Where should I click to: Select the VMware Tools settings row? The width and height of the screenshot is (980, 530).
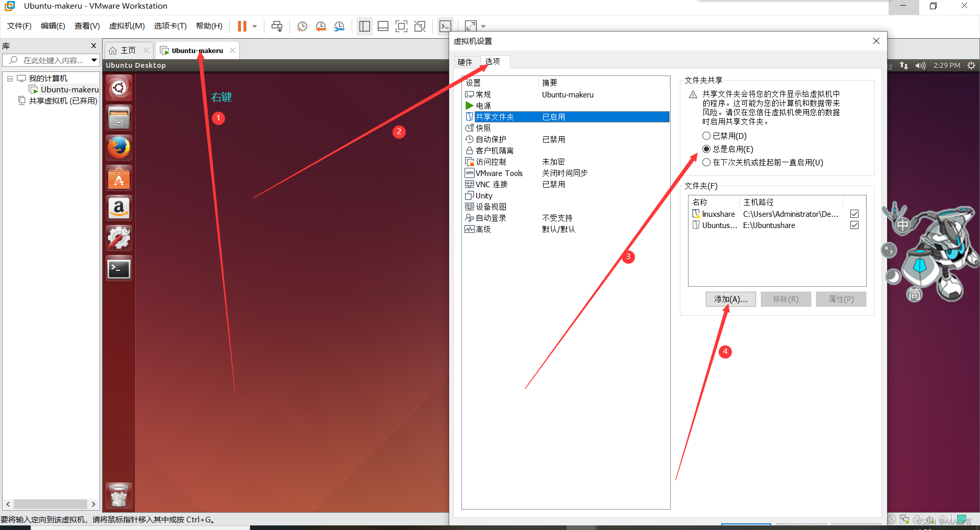point(567,173)
